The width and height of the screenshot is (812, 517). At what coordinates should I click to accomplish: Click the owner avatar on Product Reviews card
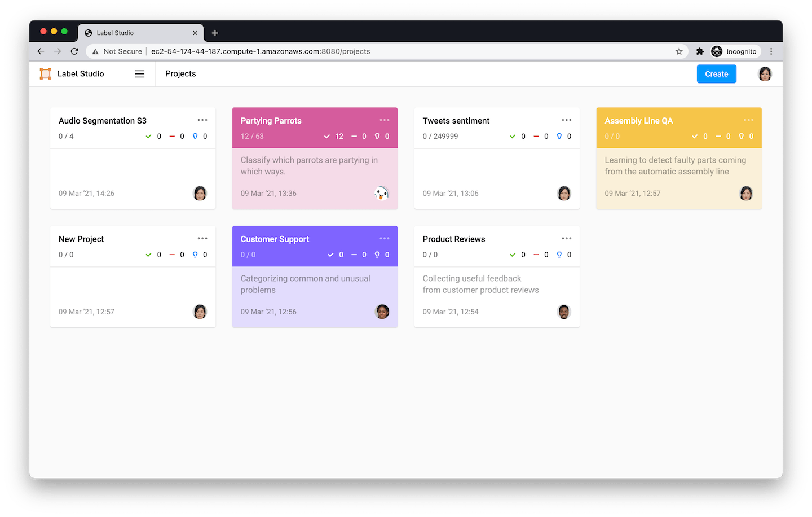pos(564,312)
